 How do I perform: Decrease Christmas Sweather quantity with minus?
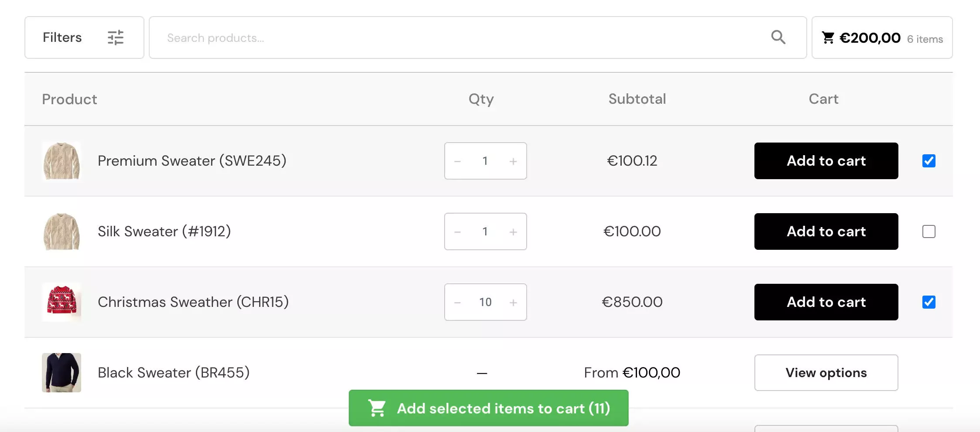point(457,303)
